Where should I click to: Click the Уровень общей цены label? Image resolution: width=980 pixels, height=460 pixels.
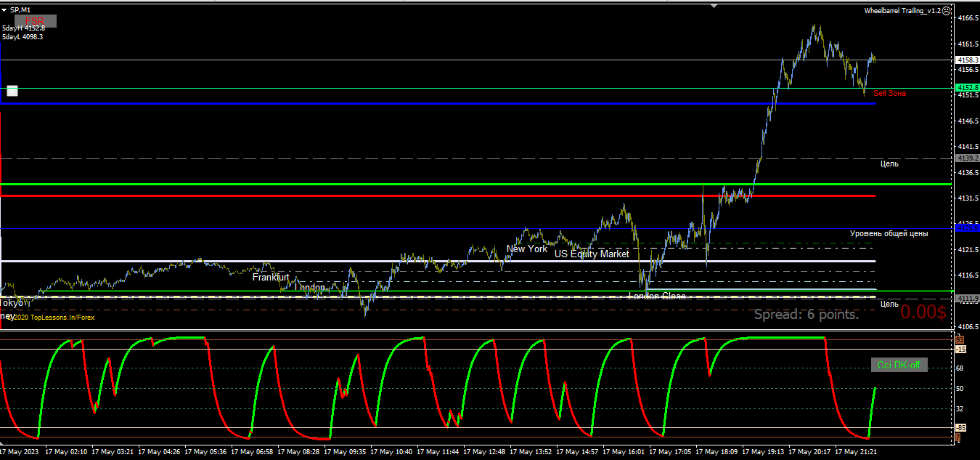(x=889, y=234)
